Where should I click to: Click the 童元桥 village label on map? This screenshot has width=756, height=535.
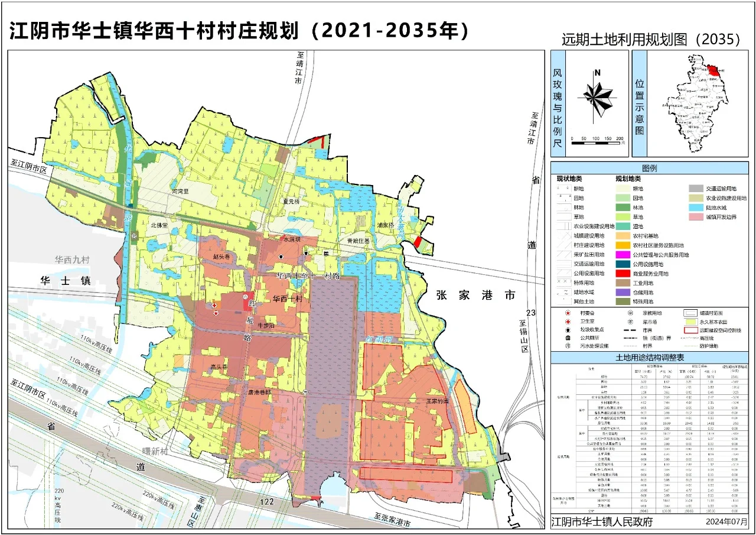point(291,201)
